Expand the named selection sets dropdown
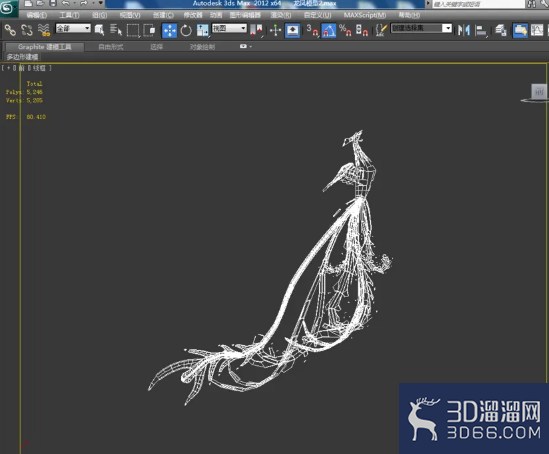The height and width of the screenshot is (454, 549). (x=447, y=28)
